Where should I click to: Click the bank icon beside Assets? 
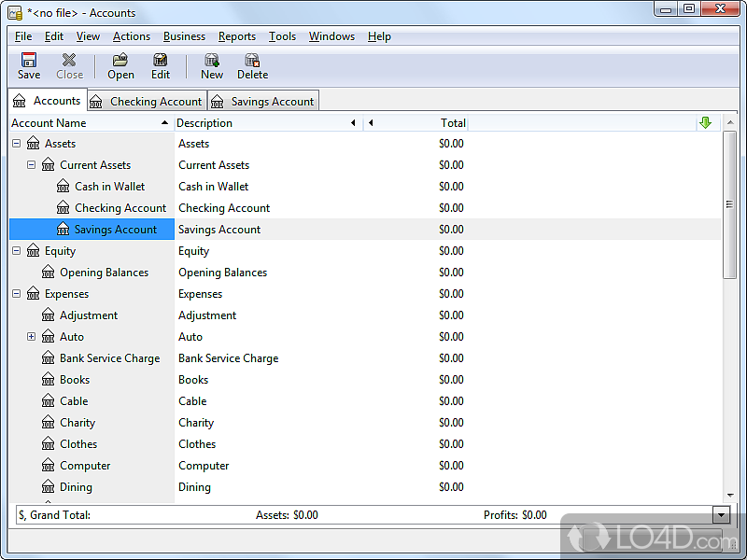coord(33,144)
